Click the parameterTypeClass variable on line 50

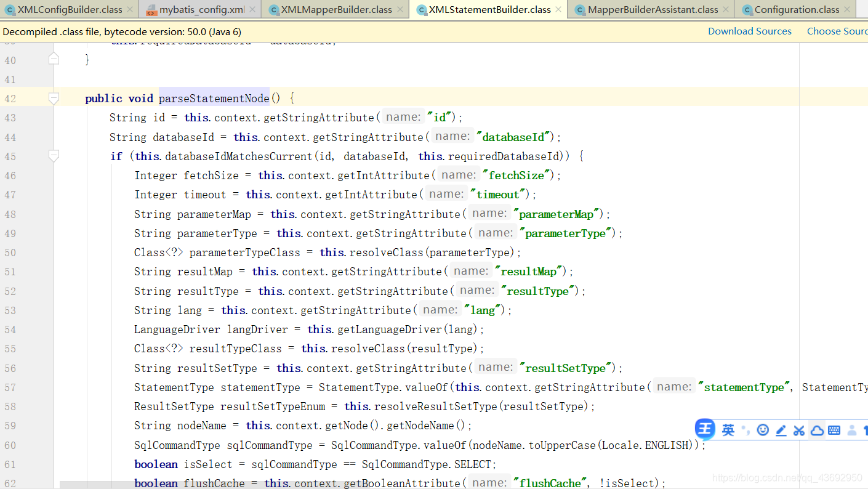(245, 252)
